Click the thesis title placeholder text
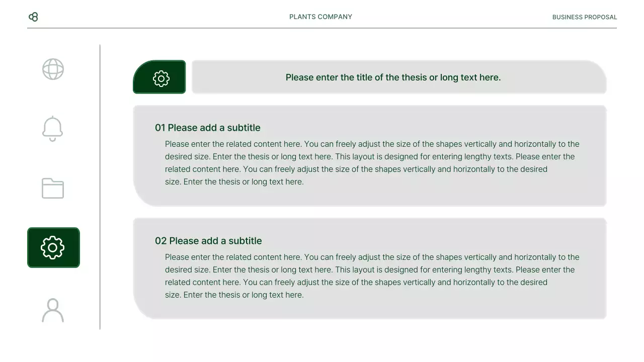Screen dimensions: 644x362 pyautogui.click(x=393, y=77)
